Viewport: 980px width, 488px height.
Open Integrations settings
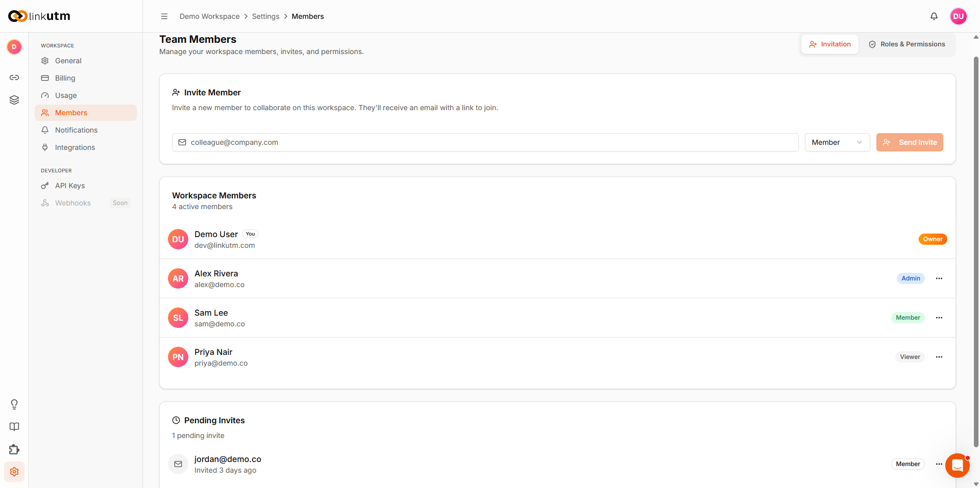(x=86, y=147)
